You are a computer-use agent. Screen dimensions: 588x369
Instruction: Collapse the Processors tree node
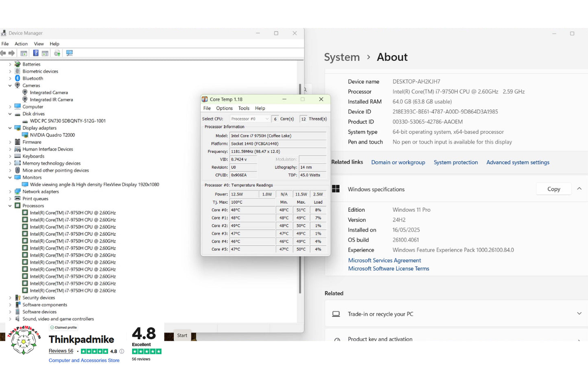pyautogui.click(x=10, y=206)
